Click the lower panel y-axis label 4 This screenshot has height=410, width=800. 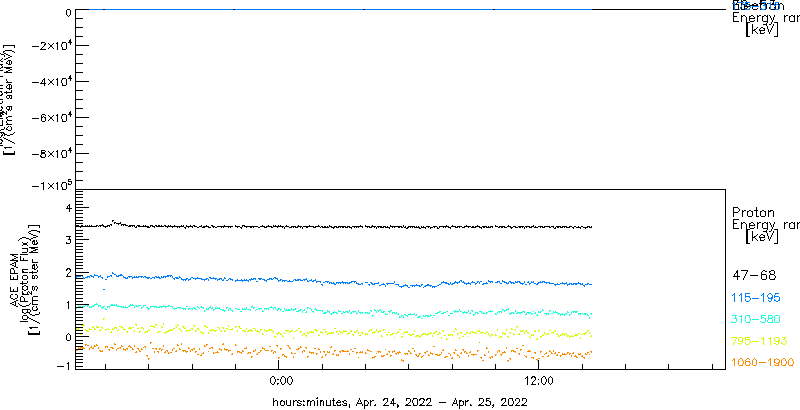pyautogui.click(x=71, y=207)
